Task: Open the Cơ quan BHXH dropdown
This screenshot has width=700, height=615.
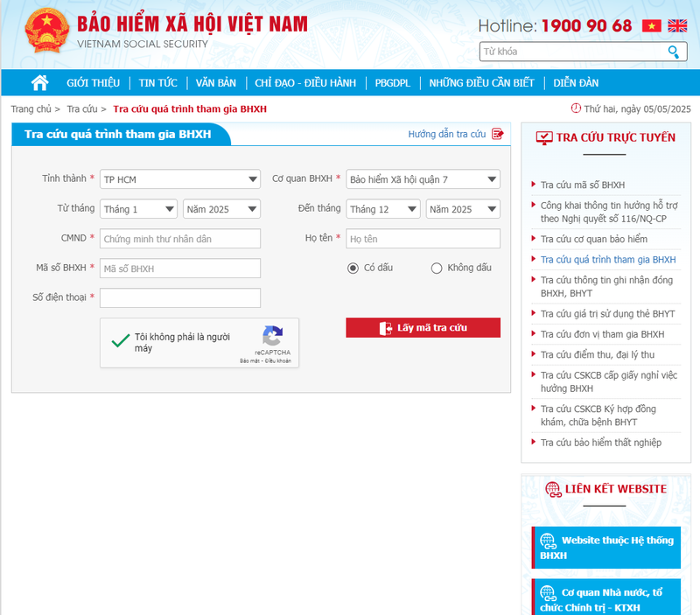Action: [x=423, y=179]
